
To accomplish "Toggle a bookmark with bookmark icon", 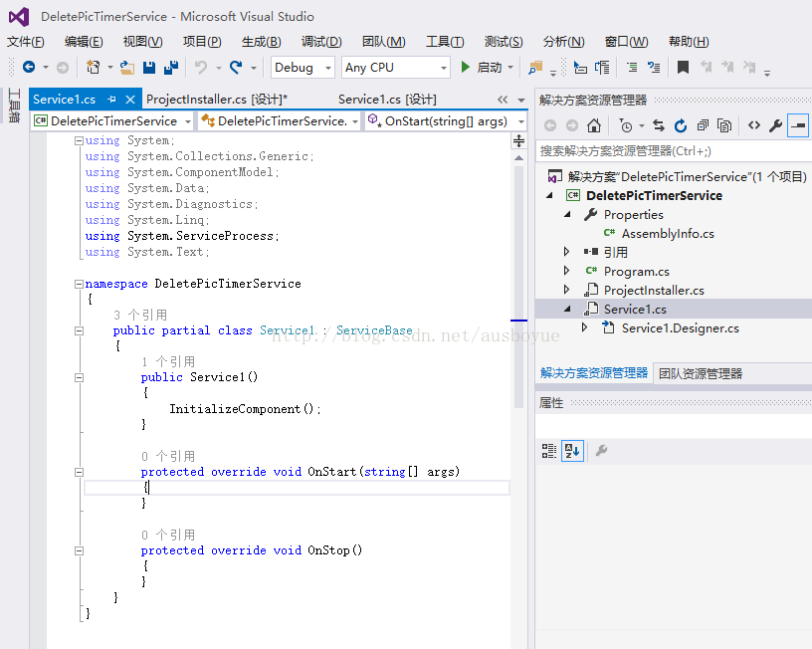I will 683,68.
